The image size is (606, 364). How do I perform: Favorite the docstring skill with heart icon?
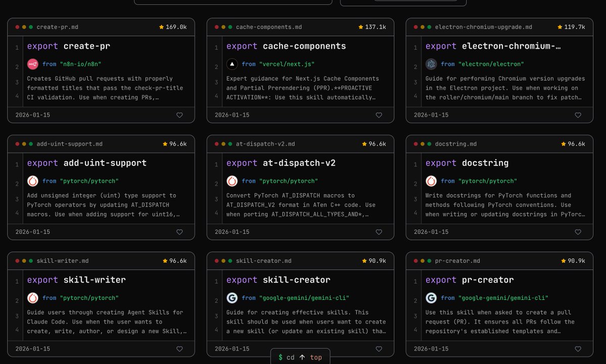tap(578, 232)
